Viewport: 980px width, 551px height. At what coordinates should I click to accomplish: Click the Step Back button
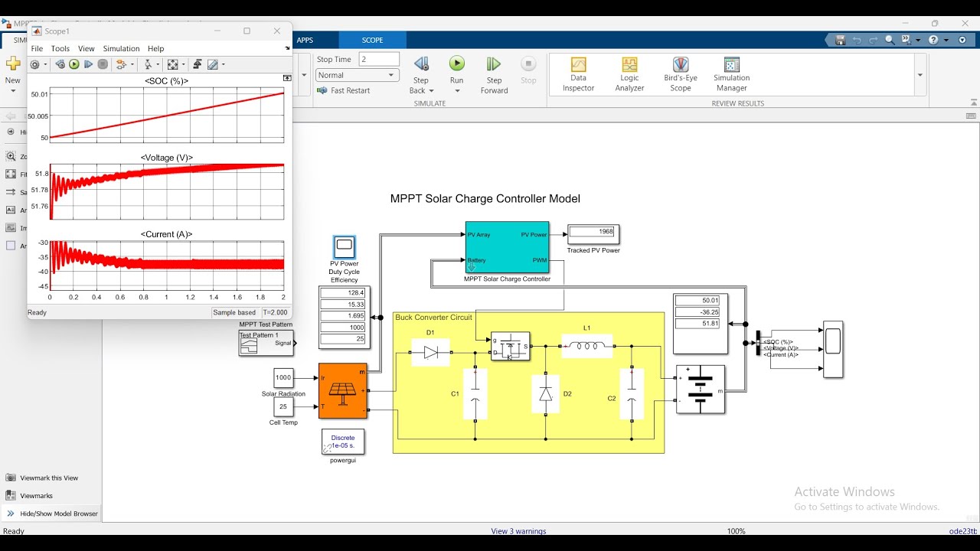click(x=421, y=75)
